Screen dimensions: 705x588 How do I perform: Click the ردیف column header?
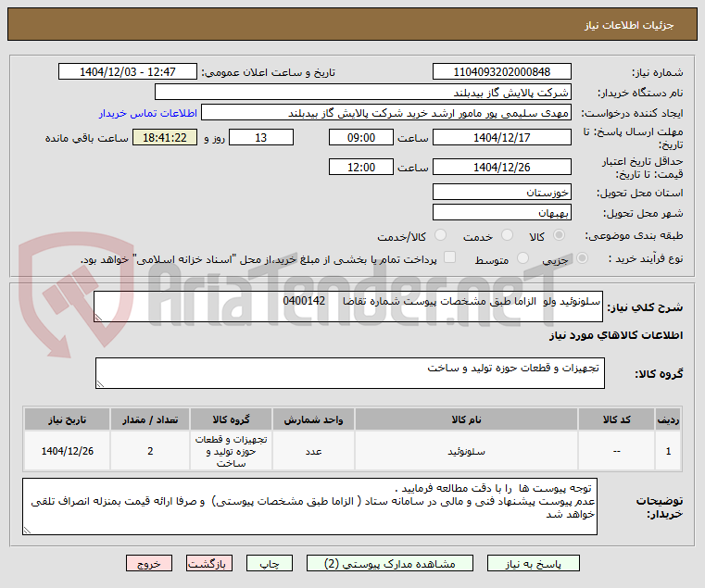[668, 419]
